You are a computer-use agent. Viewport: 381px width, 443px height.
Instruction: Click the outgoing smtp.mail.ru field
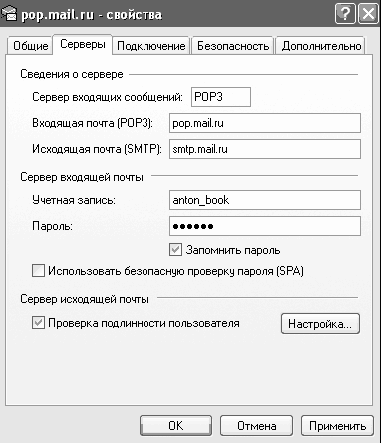click(x=265, y=149)
